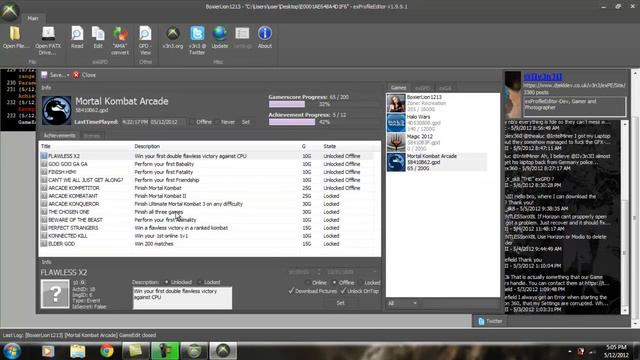
Task: Close the game editor with red X
Action: (76, 75)
